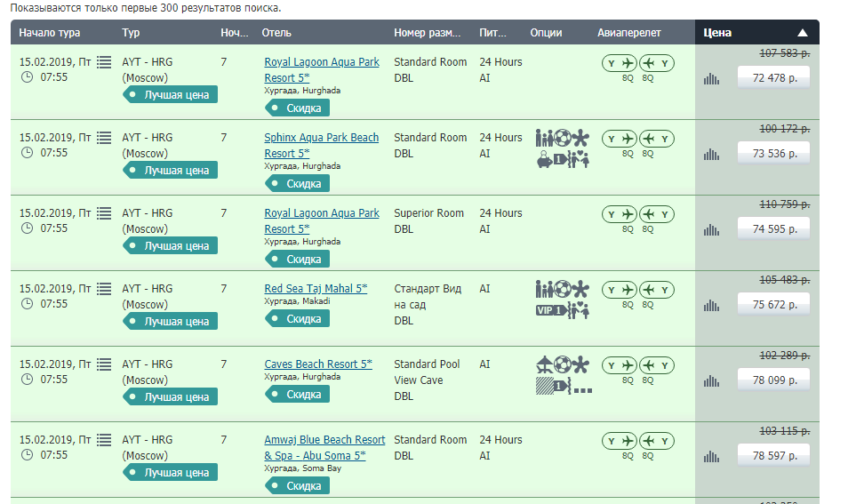Show price chart icon for 73 536 р. tour
The width and height of the screenshot is (864, 504).
711,155
